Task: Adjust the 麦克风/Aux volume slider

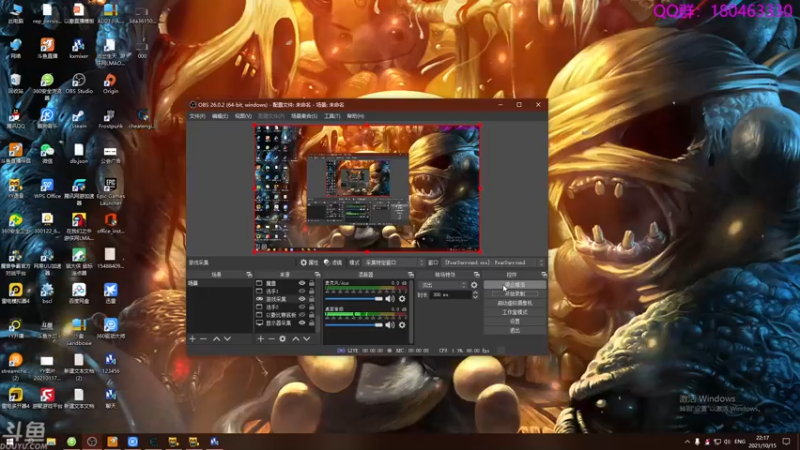Action: pyautogui.click(x=354, y=299)
